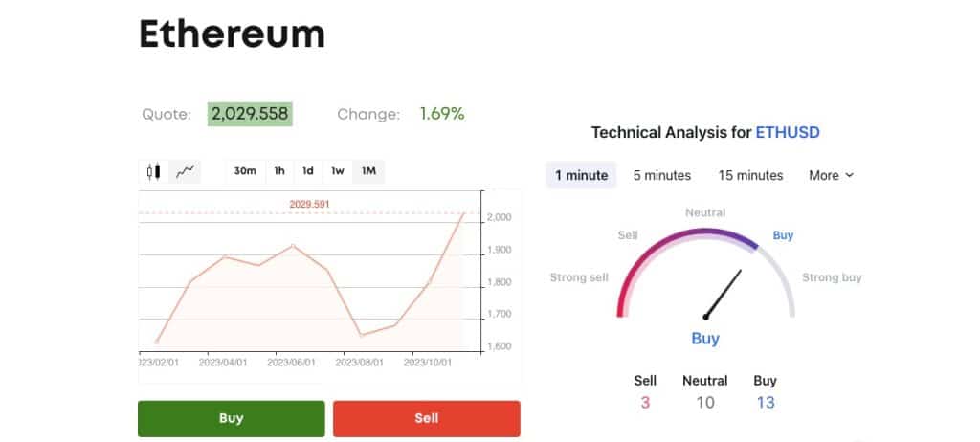Viewport: 980px width, 442px height.
Task: Select the line chart view icon
Action: 185,171
